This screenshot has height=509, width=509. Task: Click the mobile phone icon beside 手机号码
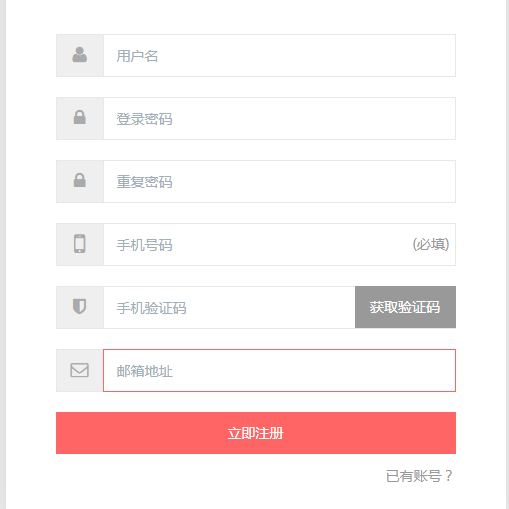[80, 244]
